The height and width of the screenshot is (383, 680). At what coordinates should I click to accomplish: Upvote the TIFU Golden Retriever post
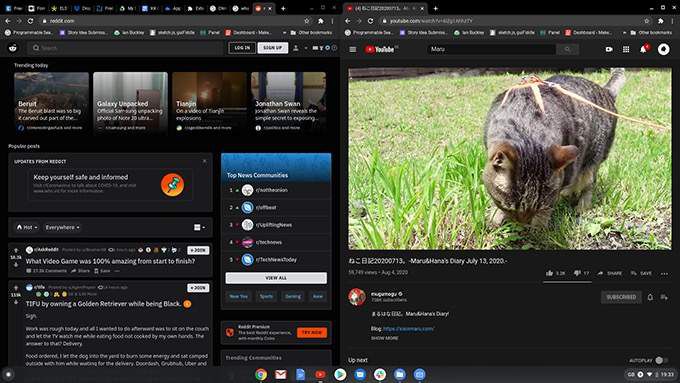point(16,288)
